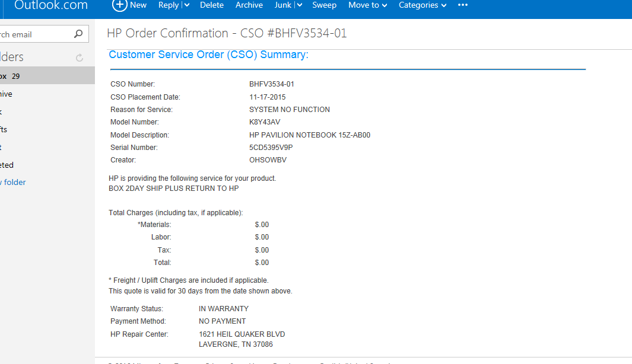Open the Move to dropdown
The image size is (632, 364).
pos(367,5)
